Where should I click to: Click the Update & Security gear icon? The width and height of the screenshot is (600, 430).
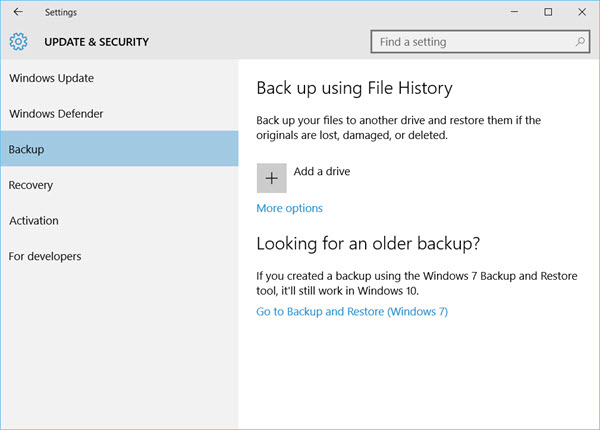[x=18, y=42]
